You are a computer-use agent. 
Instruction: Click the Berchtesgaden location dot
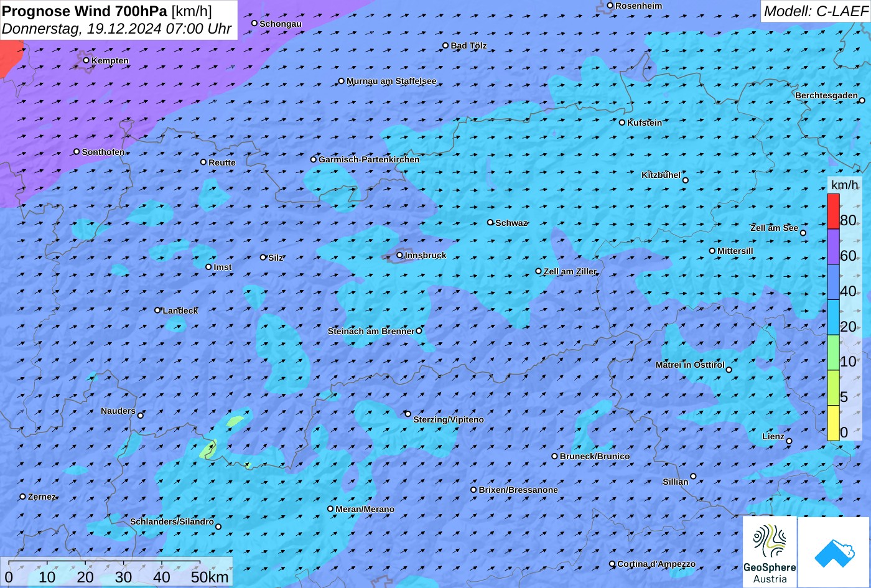click(x=862, y=100)
